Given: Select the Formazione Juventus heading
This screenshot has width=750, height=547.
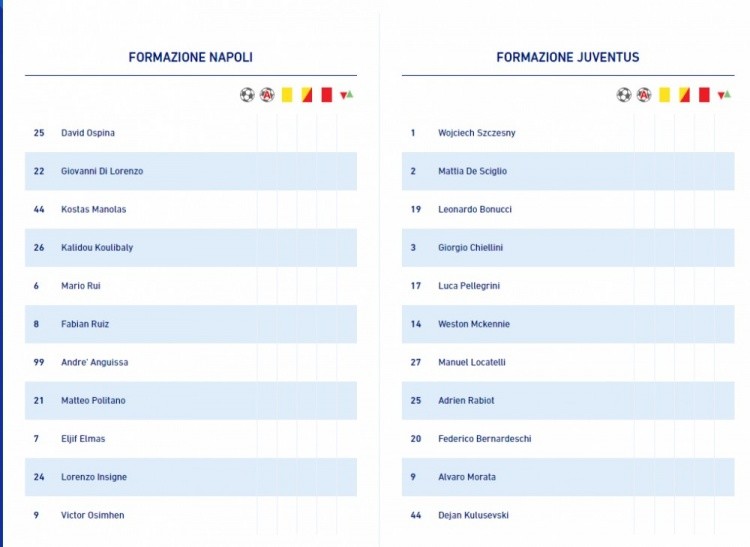Looking at the screenshot, I should click(568, 57).
